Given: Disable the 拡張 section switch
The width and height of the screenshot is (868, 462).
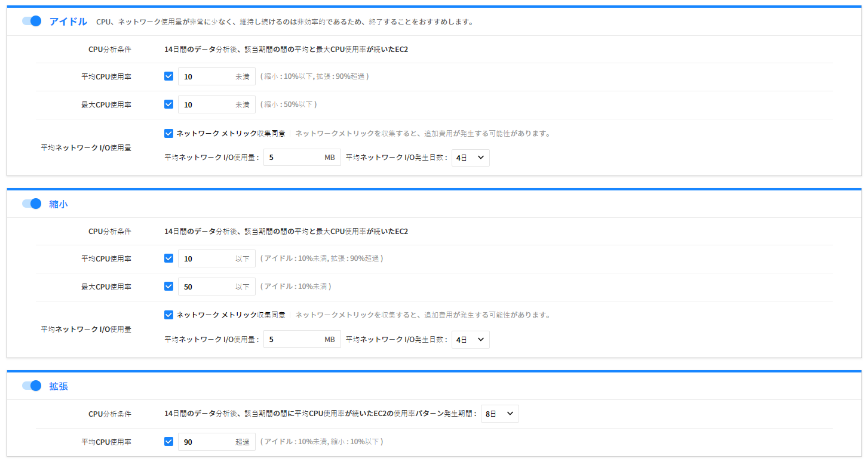Looking at the screenshot, I should tap(32, 386).
